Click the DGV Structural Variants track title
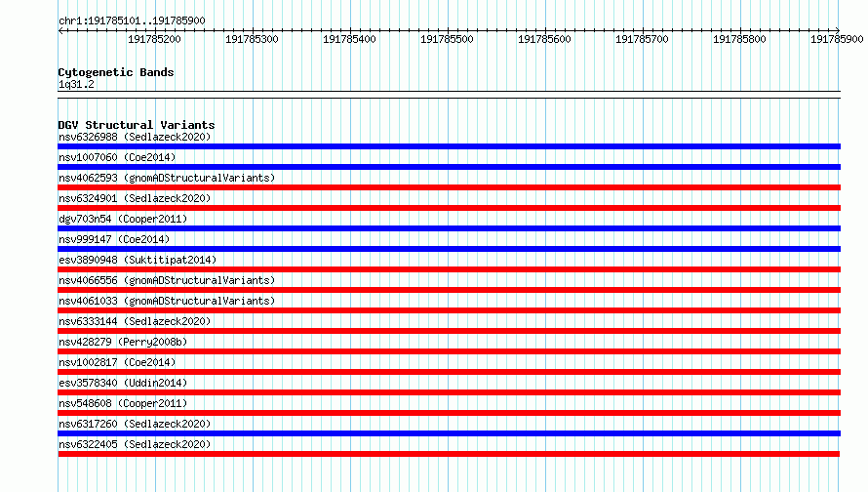Screen dimensions: 868x492 (x=137, y=125)
